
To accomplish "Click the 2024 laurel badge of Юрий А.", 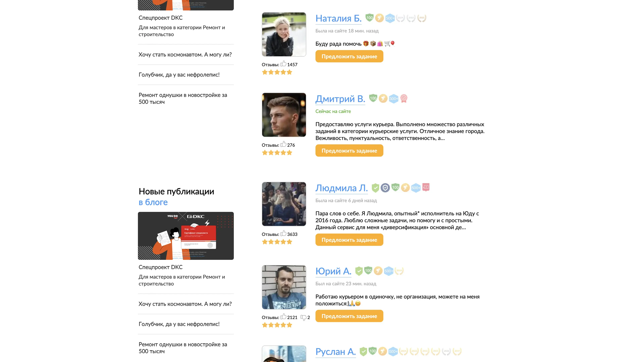I will 399,271.
